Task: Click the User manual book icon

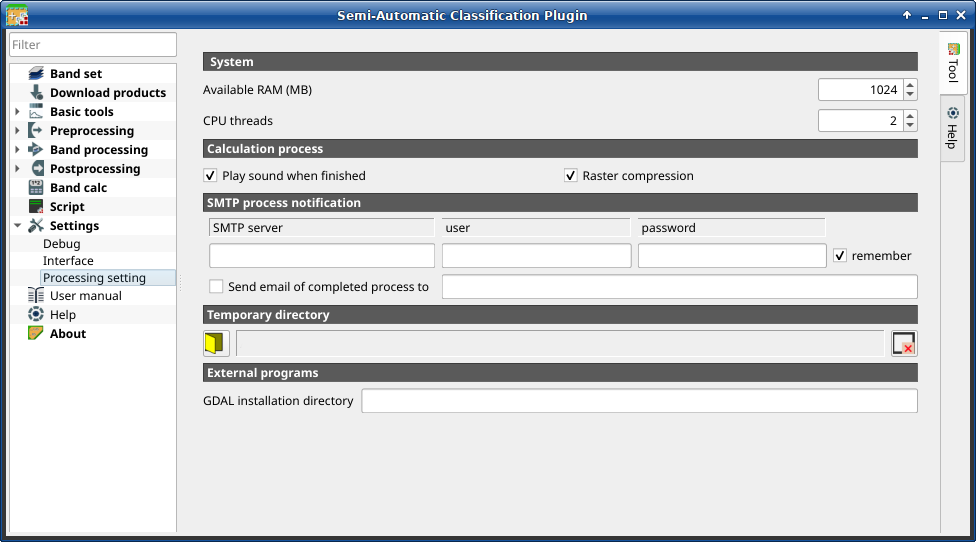Action: 36,296
